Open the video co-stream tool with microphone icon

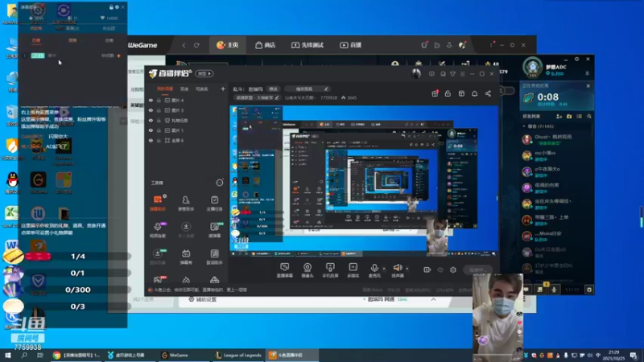tap(158, 230)
